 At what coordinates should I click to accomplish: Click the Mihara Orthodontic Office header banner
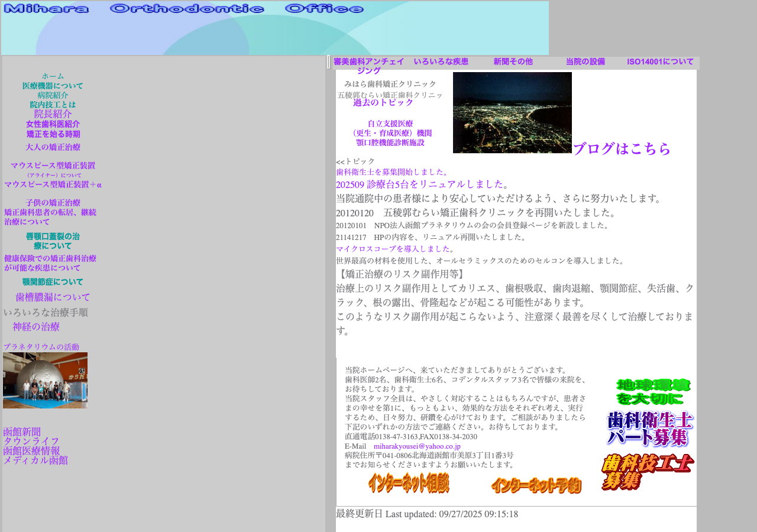pyautogui.click(x=275, y=28)
